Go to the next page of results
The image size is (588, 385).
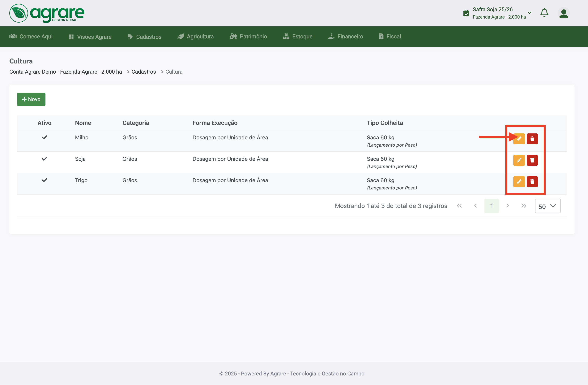(507, 206)
